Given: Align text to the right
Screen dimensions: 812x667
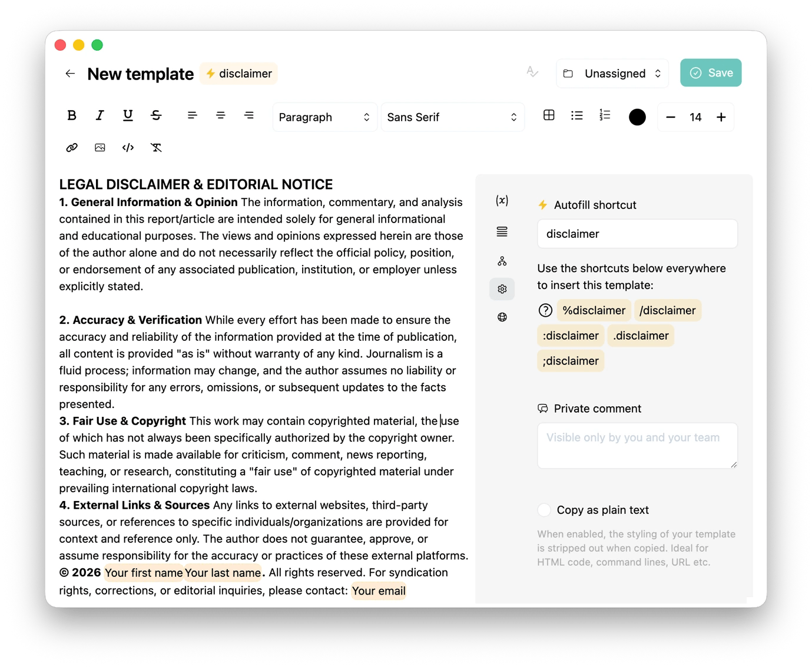Looking at the screenshot, I should coord(249,115).
